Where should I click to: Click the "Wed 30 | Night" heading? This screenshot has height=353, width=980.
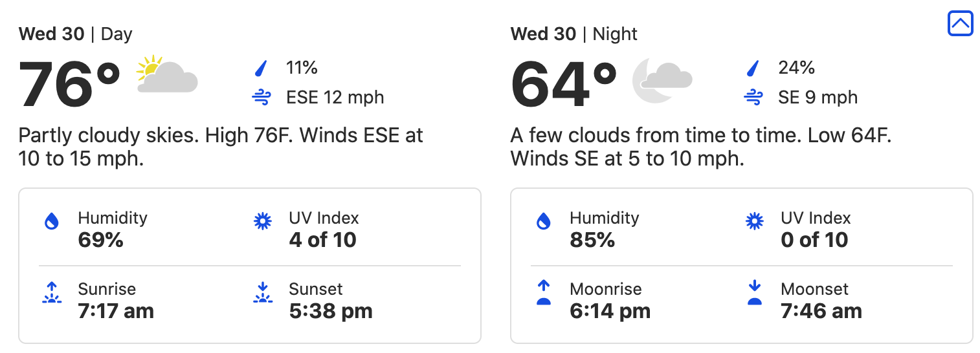574,34
